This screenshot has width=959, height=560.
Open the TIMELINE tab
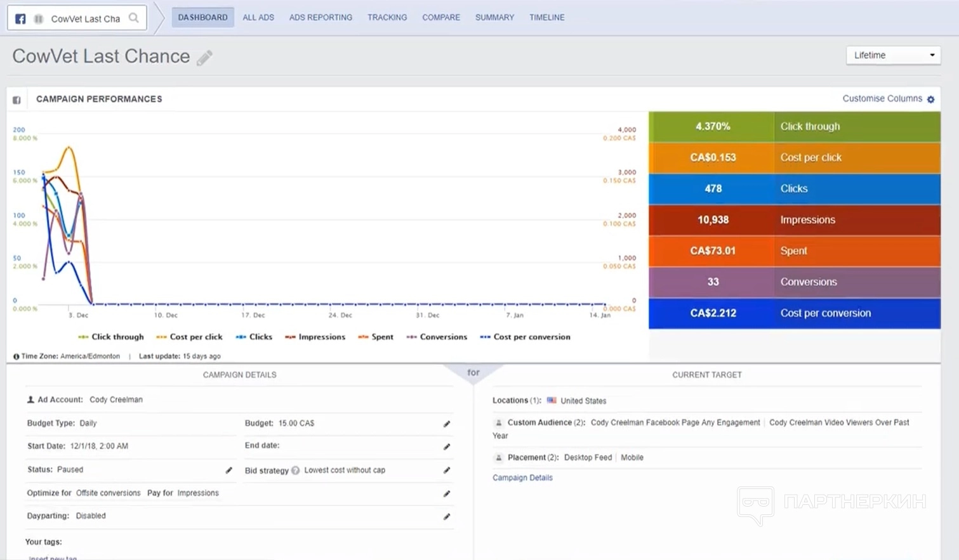pyautogui.click(x=546, y=17)
